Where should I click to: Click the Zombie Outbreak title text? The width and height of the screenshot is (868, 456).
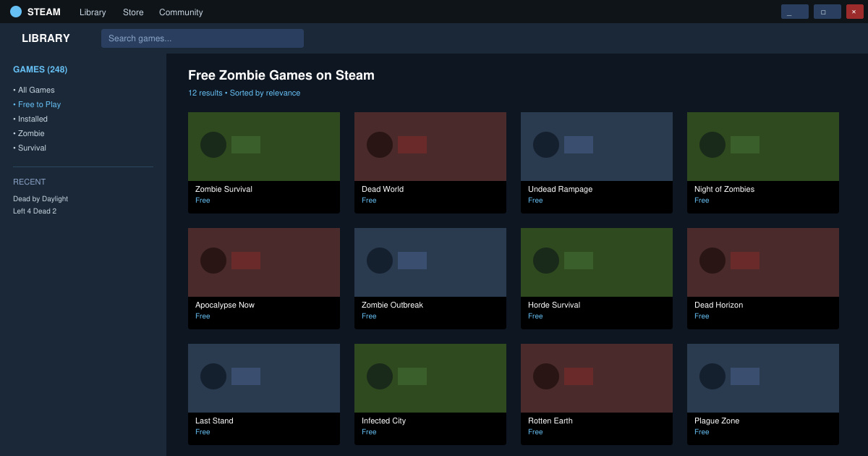coord(392,305)
